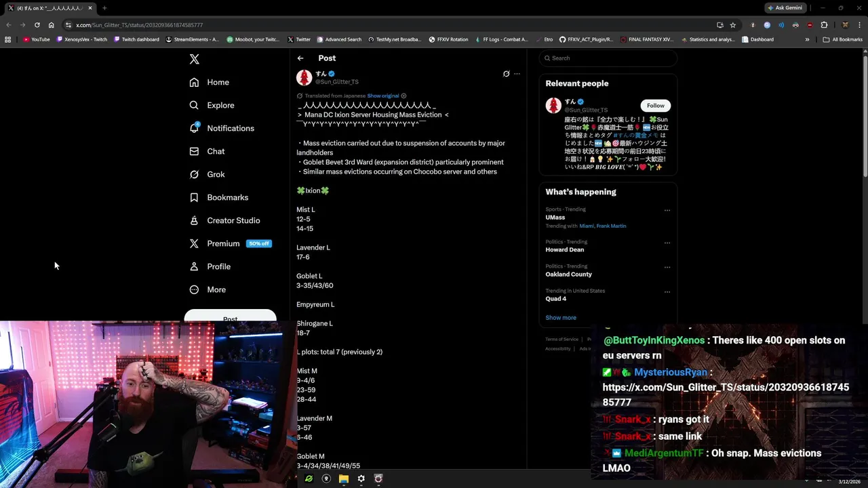This screenshot has width=868, height=488.
Task: Open the XenosysVex - Twitch bookmark
Action: click(x=82, y=39)
